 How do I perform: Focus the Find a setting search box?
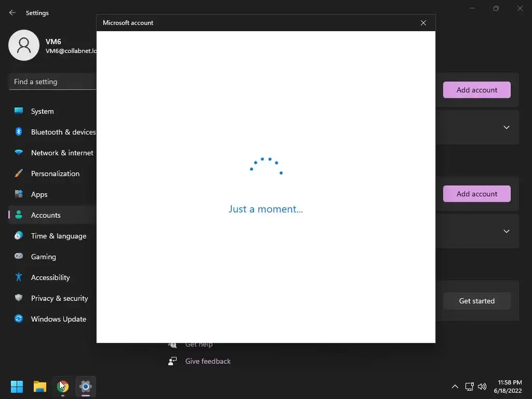coord(52,82)
